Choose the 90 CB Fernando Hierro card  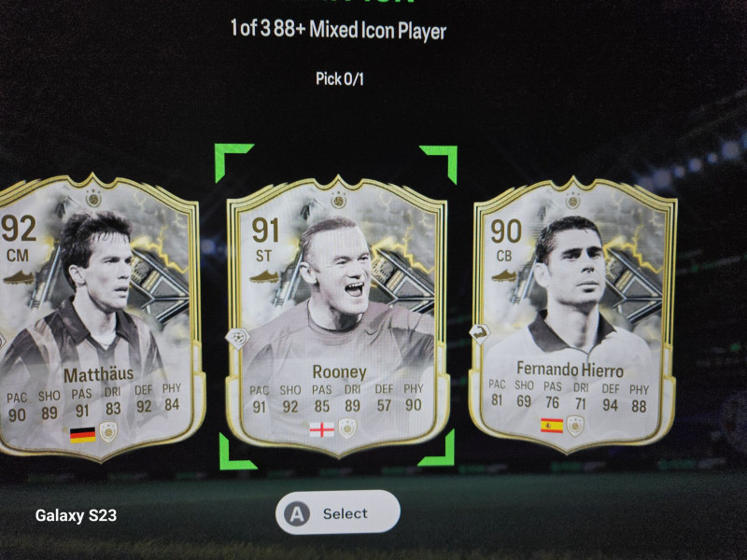point(572,315)
